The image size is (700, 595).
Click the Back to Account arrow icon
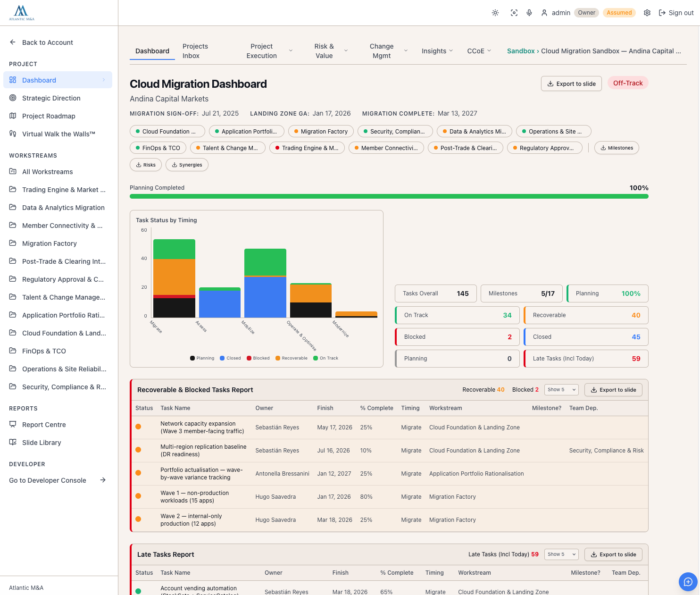pyautogui.click(x=13, y=42)
